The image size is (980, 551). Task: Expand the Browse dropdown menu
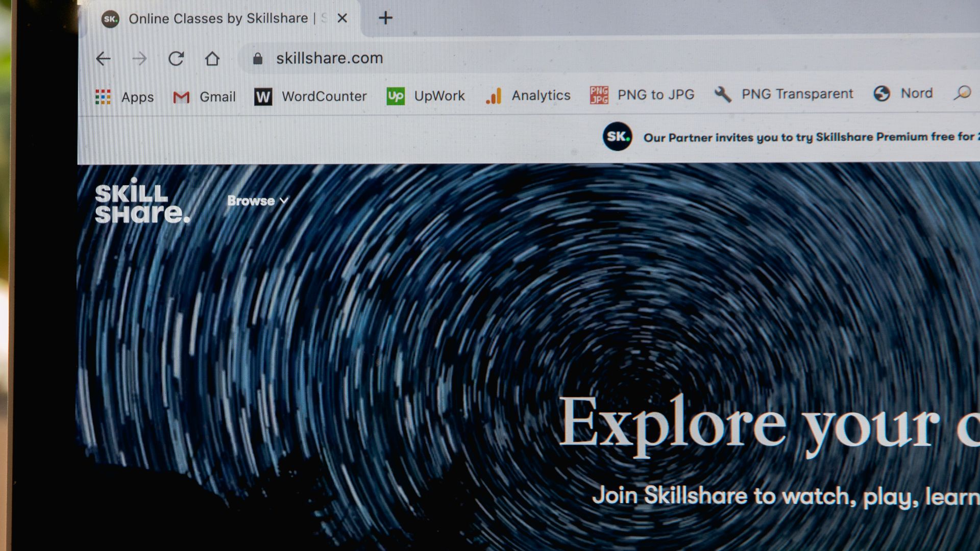258,201
